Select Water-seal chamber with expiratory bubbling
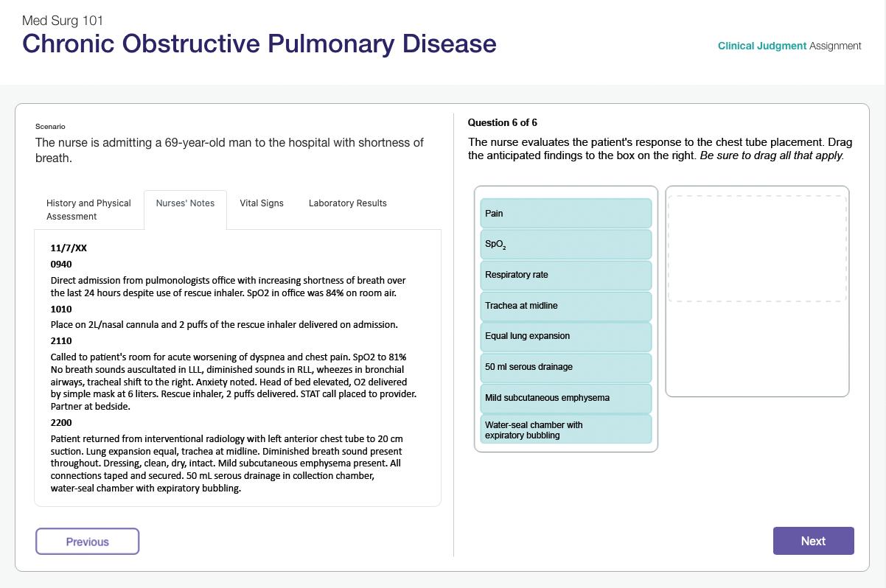Screen dimensions: 886x588 [565, 430]
